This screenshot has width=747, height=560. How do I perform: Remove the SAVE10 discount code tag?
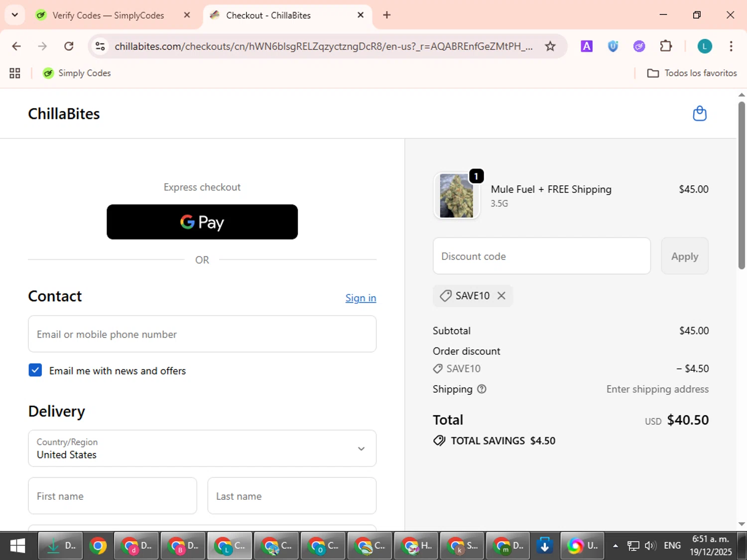click(x=501, y=296)
